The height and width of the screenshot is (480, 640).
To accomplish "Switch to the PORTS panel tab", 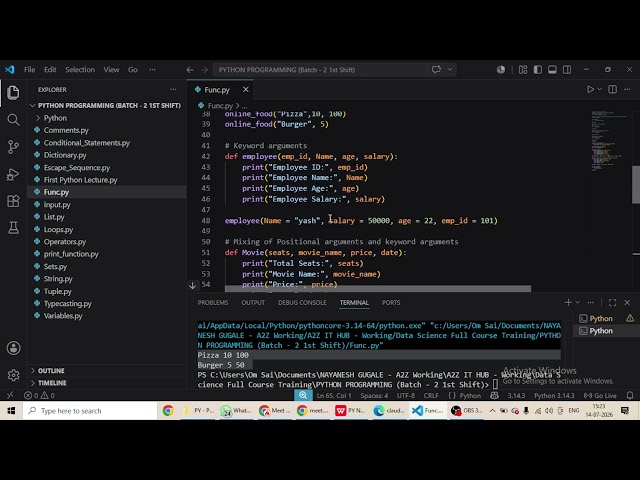I will click(391, 302).
